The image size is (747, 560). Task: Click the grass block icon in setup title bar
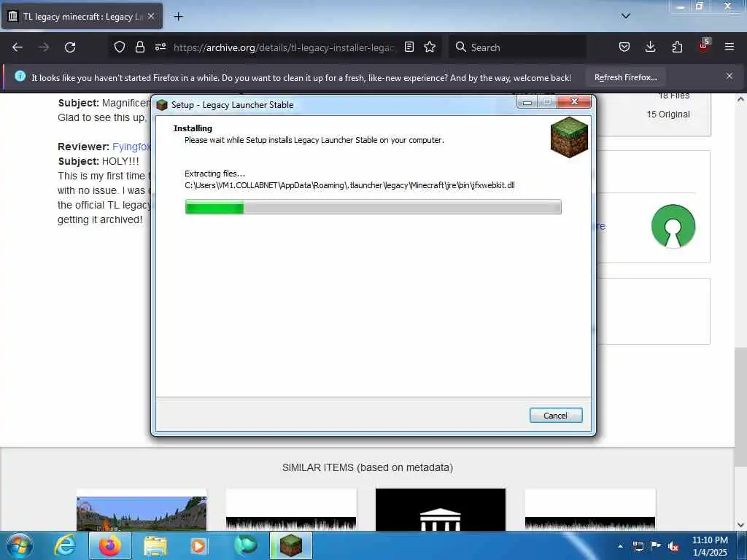point(162,105)
